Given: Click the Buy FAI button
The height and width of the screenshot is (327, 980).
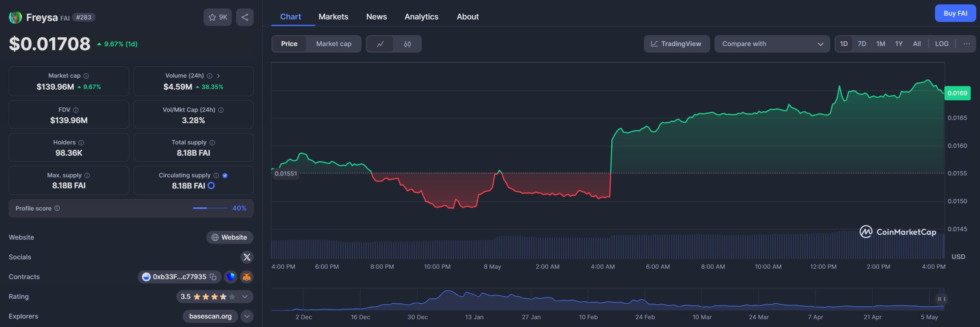Looking at the screenshot, I should tap(955, 13).
